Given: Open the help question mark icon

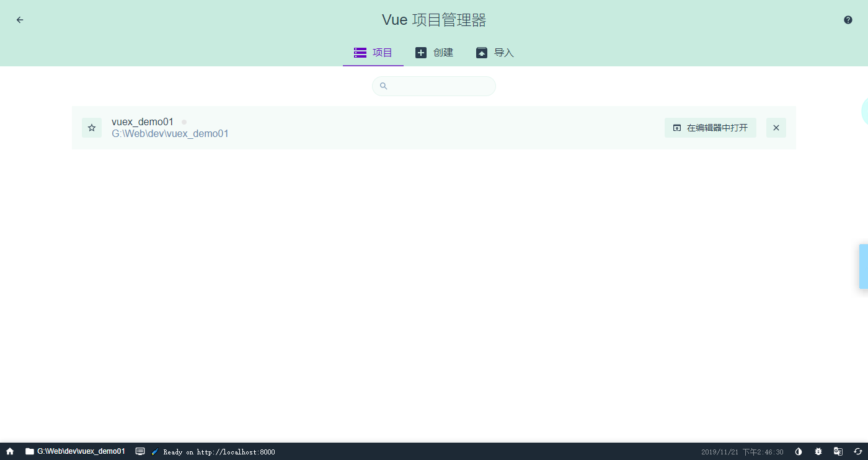Looking at the screenshot, I should click(x=848, y=20).
